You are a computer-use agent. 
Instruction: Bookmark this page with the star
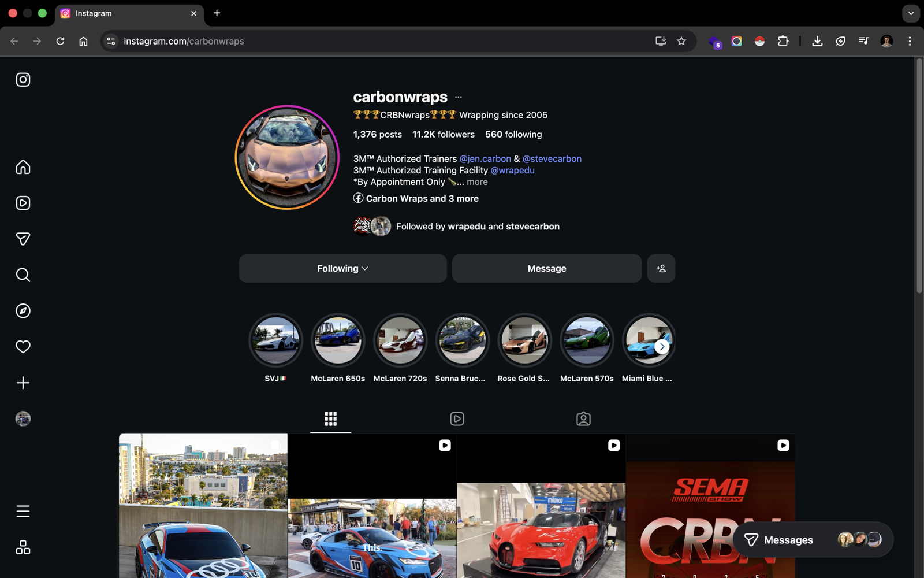(x=681, y=41)
